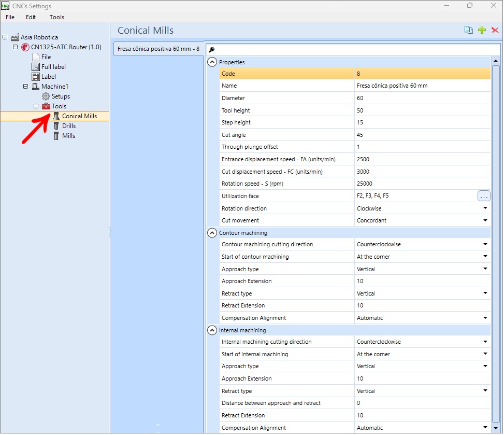Open the Retract type dropdown under Internal machining
The image size is (504, 435).
[x=485, y=390]
